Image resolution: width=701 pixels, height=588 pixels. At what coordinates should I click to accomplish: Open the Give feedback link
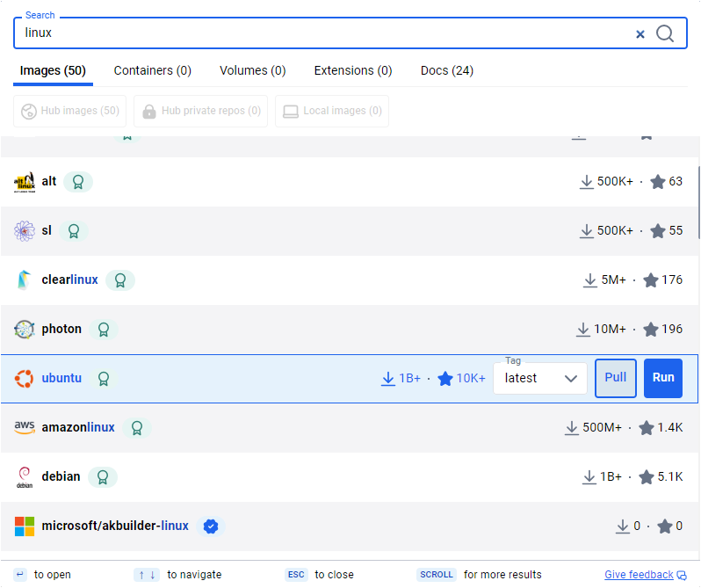(639, 575)
